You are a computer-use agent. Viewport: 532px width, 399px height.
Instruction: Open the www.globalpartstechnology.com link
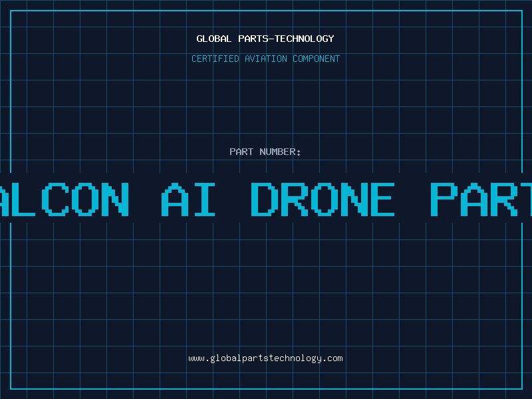[x=265, y=358]
